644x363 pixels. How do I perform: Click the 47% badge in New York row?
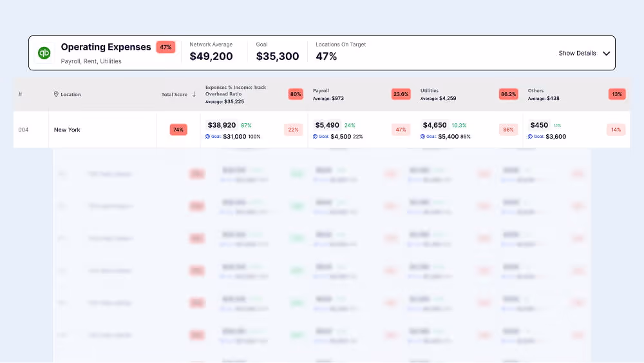click(401, 130)
